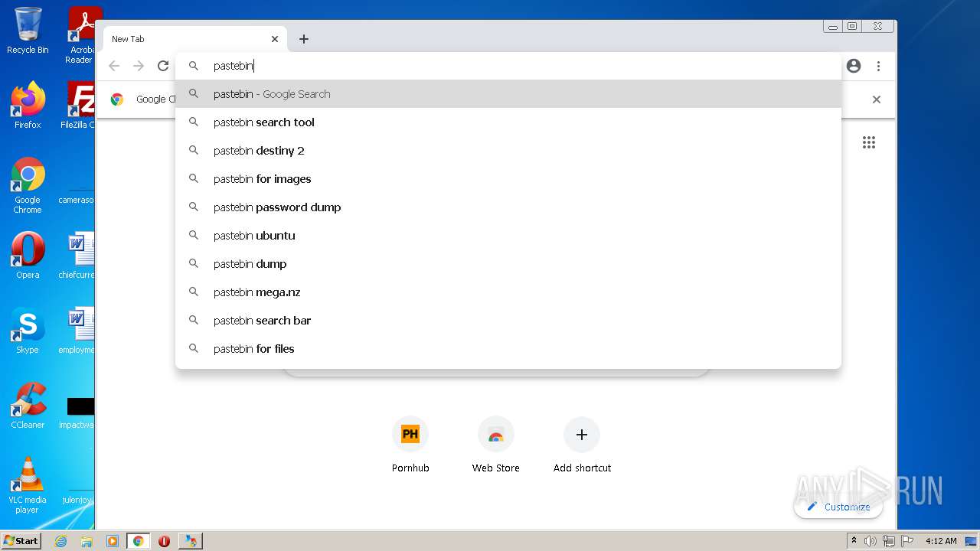980x551 pixels.
Task: Dismiss the Google Chrome info bar
Action: [877, 99]
